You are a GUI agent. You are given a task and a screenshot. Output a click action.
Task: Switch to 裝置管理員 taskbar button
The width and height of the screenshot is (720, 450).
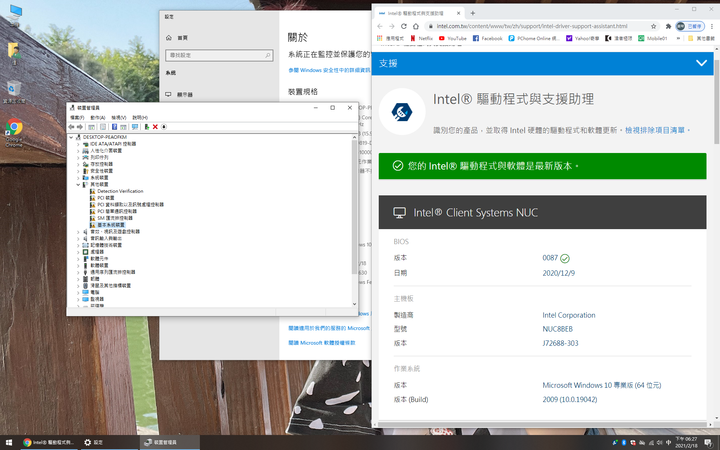[169, 442]
